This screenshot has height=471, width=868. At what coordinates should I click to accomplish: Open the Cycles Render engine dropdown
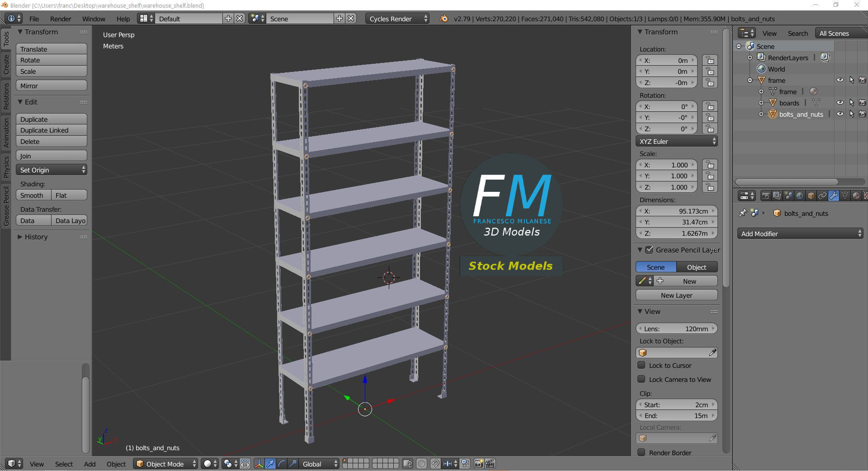coord(397,19)
